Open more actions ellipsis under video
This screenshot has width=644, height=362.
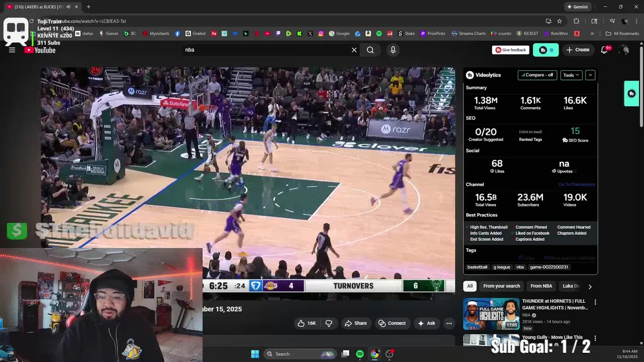point(449,323)
